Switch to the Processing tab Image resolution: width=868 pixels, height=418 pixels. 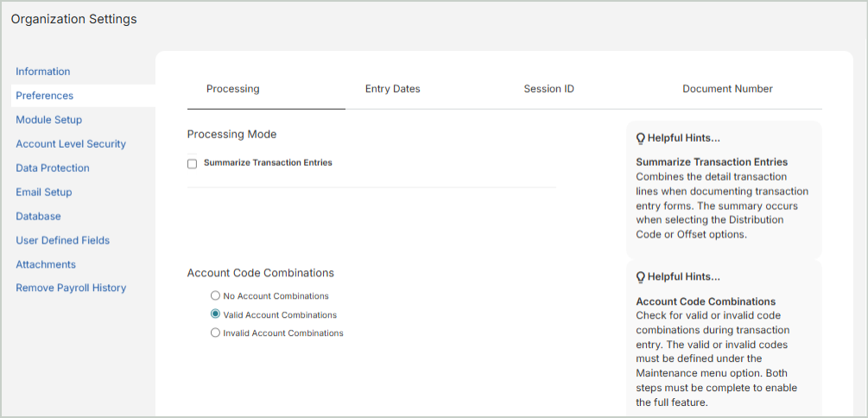pyautogui.click(x=233, y=89)
